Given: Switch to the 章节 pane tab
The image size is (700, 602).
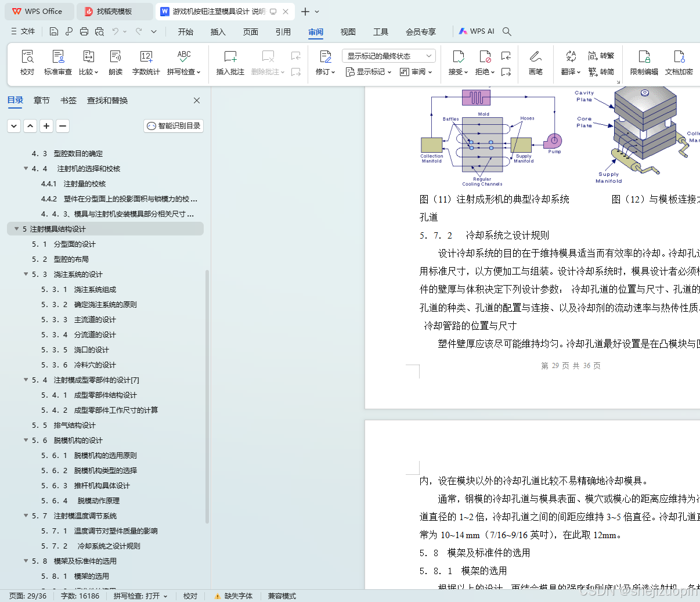Looking at the screenshot, I should click(x=42, y=100).
